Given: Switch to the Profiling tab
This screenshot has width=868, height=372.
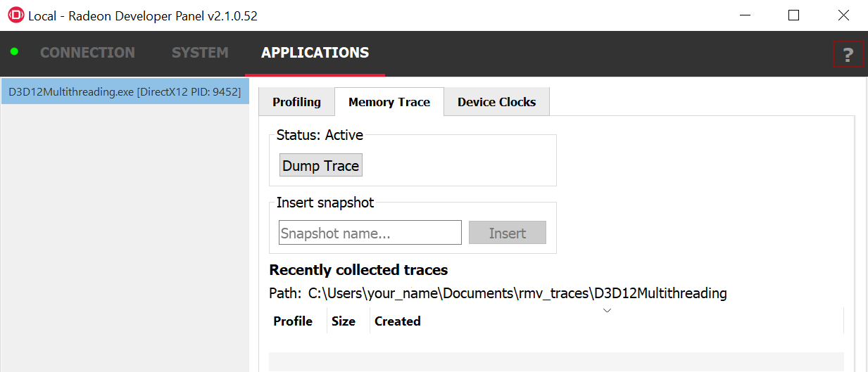Looking at the screenshot, I should [x=296, y=102].
